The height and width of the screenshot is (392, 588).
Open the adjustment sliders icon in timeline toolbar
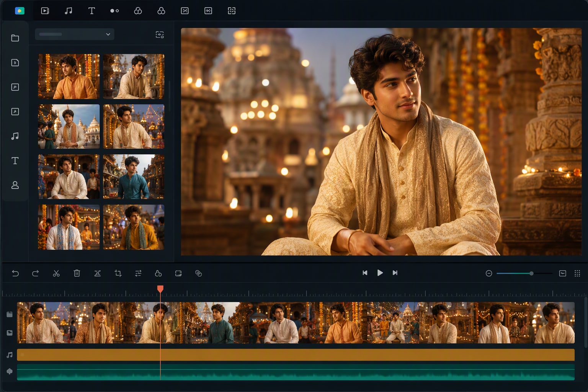coord(138,273)
